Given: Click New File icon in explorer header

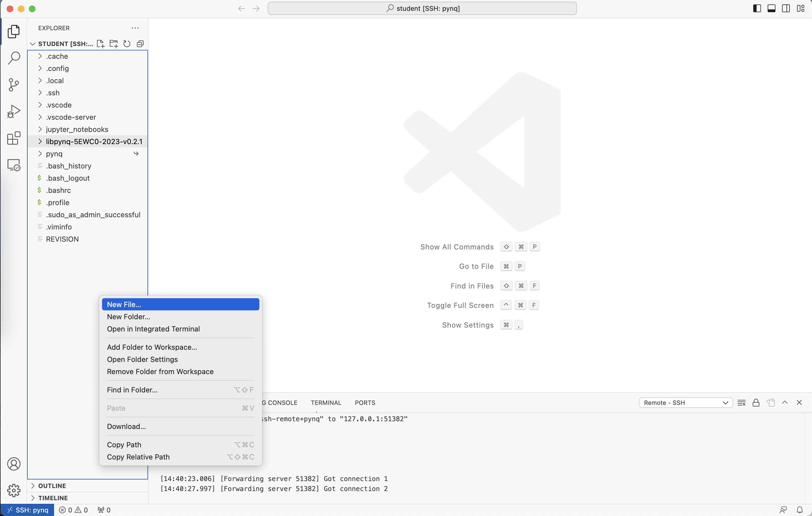Looking at the screenshot, I should coord(101,44).
